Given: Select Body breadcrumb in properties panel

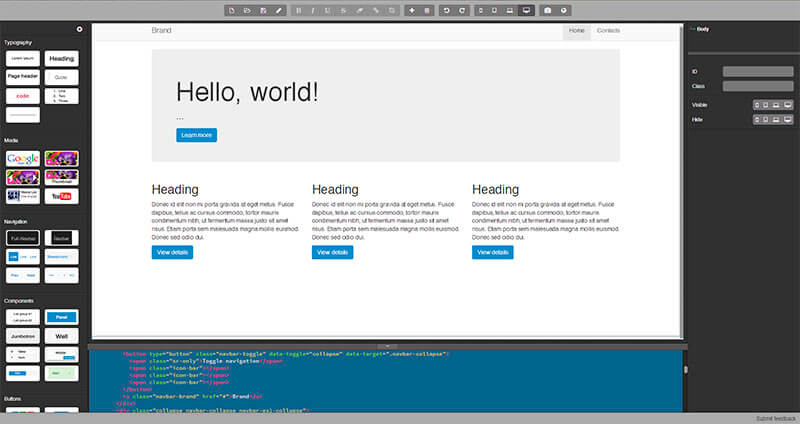Looking at the screenshot, I should [703, 29].
